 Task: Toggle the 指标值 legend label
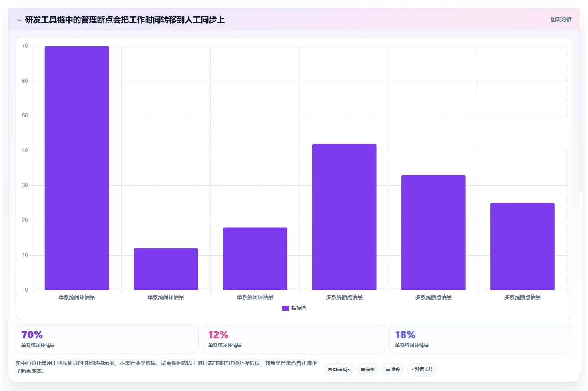point(299,308)
